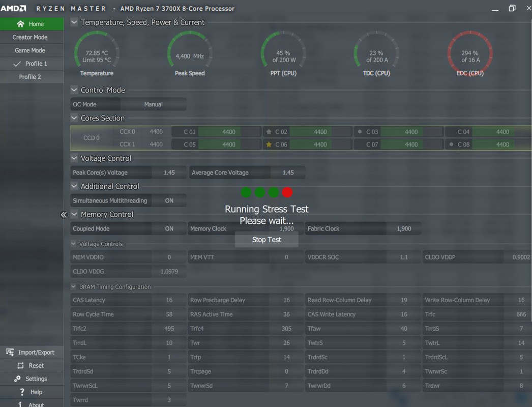This screenshot has height=407, width=532.
Task: Click the Reset button label
Action: pyautogui.click(x=36, y=366)
